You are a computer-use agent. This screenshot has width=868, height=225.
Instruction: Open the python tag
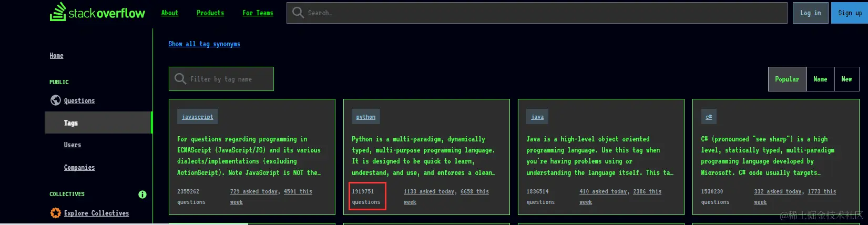click(366, 117)
